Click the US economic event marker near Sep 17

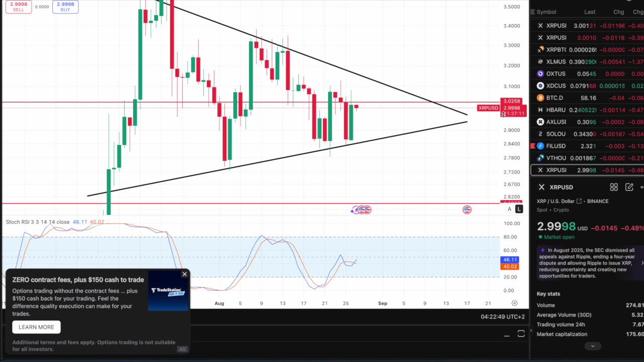click(467, 210)
